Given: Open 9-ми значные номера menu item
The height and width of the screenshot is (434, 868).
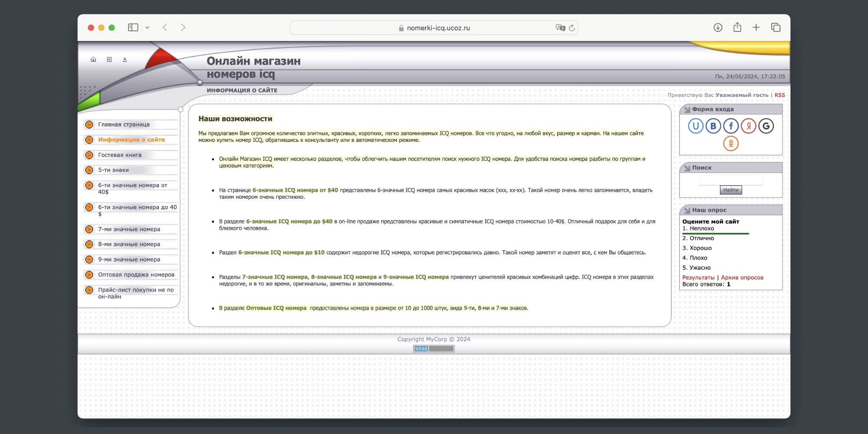Looking at the screenshot, I should coord(129,260).
